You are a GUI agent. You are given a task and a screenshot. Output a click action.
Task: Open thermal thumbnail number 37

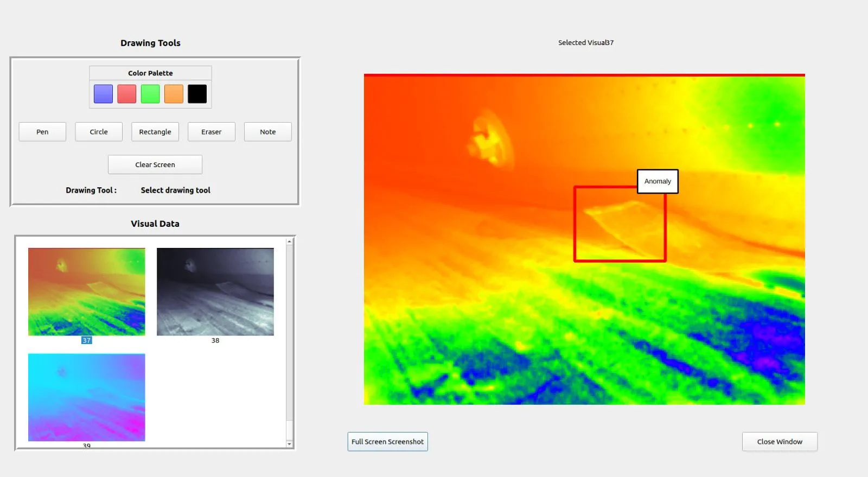[87, 292]
